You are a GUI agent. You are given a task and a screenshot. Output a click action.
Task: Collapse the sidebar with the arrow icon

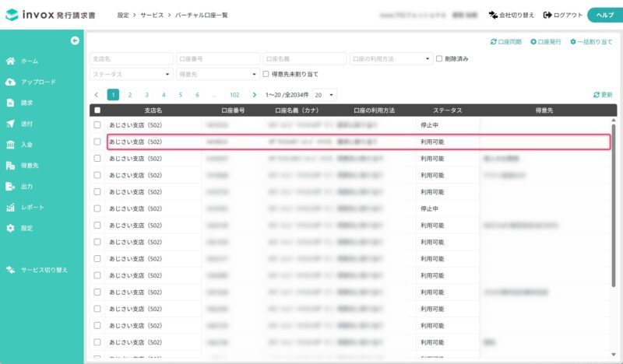75,40
